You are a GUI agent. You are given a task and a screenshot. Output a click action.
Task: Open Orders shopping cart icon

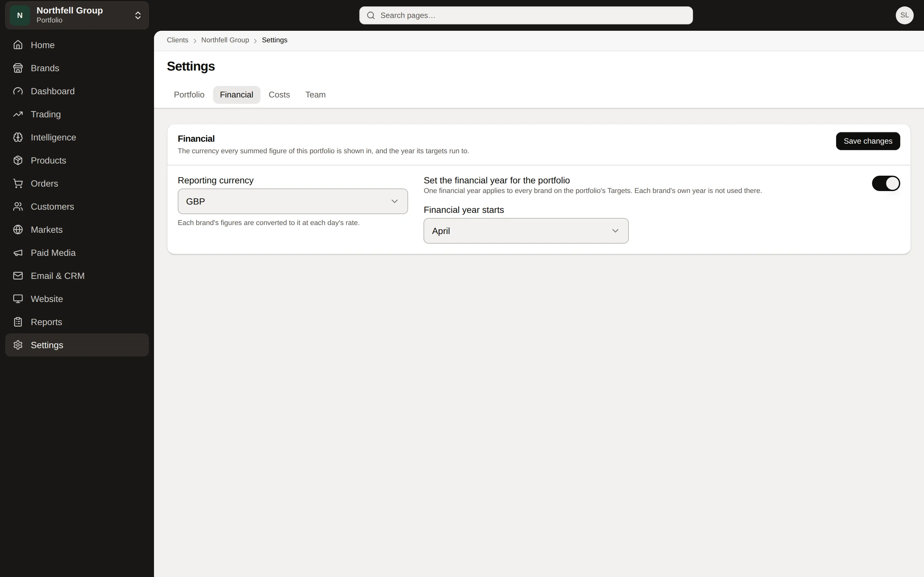[18, 184]
